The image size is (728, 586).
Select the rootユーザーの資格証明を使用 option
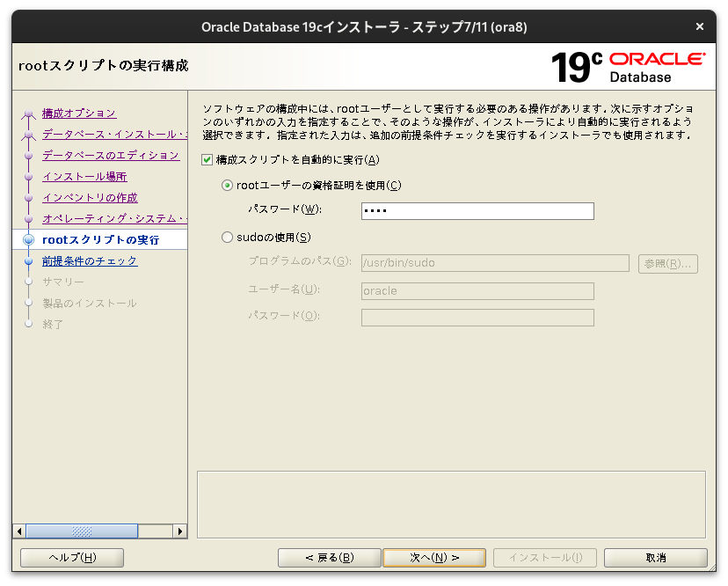pos(227,186)
